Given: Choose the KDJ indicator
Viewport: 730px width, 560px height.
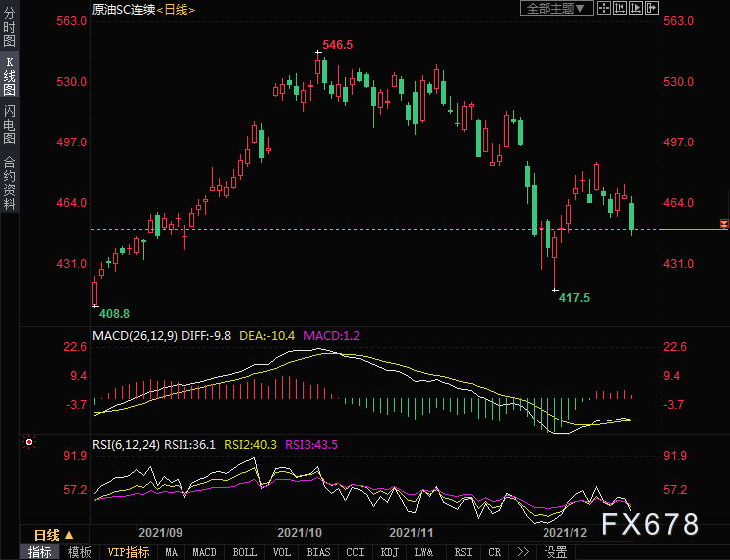Looking at the screenshot, I should [389, 552].
